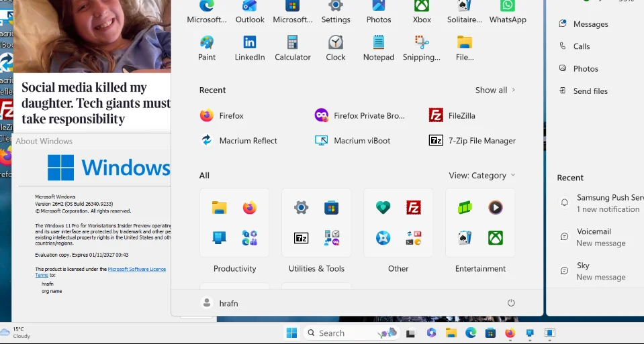Switch to Firefox on the taskbar
This screenshot has width=644, height=344.
[x=510, y=333]
